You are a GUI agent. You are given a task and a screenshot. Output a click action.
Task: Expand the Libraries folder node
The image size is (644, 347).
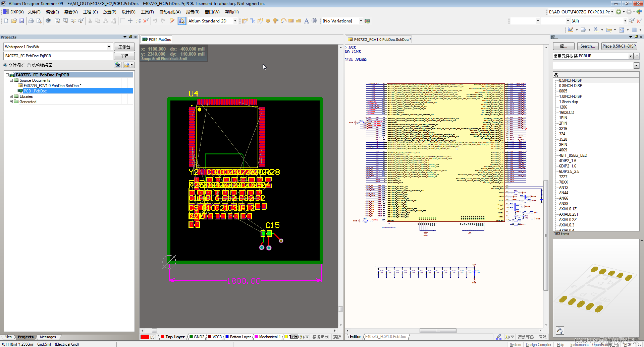pos(11,96)
